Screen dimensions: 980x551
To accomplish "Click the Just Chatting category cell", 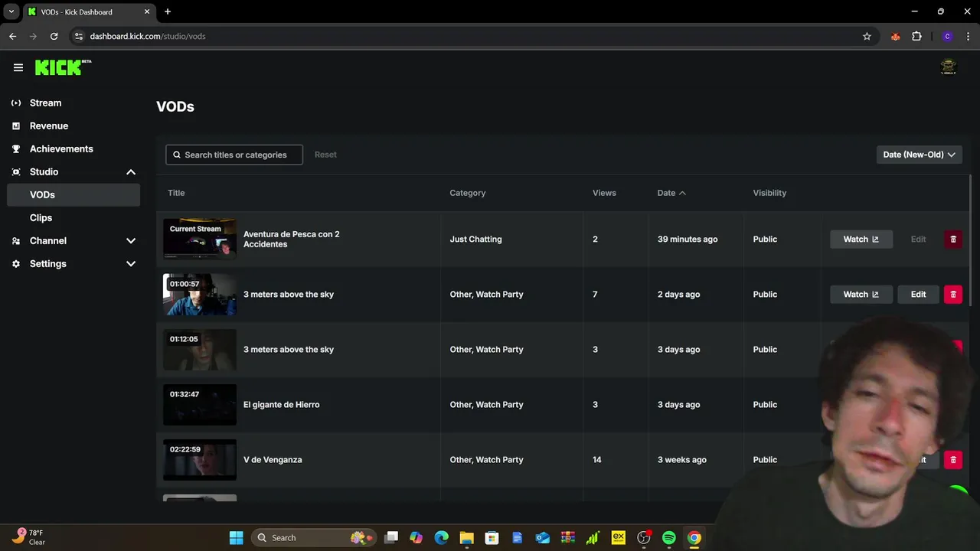I will coord(475,239).
